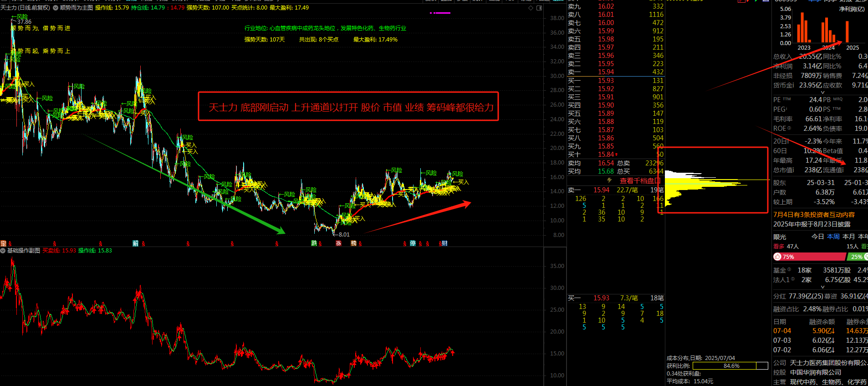Click the 平均成本: 15.04元 label
The image size is (868, 386).
tap(690, 381)
